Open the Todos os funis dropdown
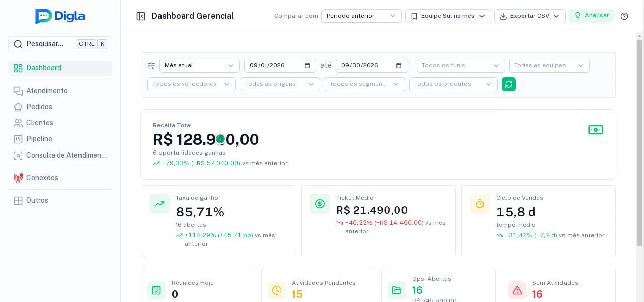 (461, 66)
